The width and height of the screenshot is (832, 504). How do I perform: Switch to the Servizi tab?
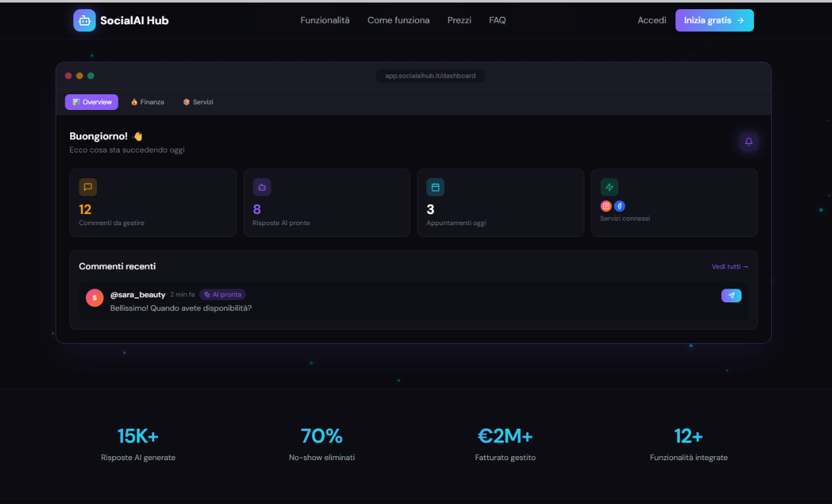(198, 101)
